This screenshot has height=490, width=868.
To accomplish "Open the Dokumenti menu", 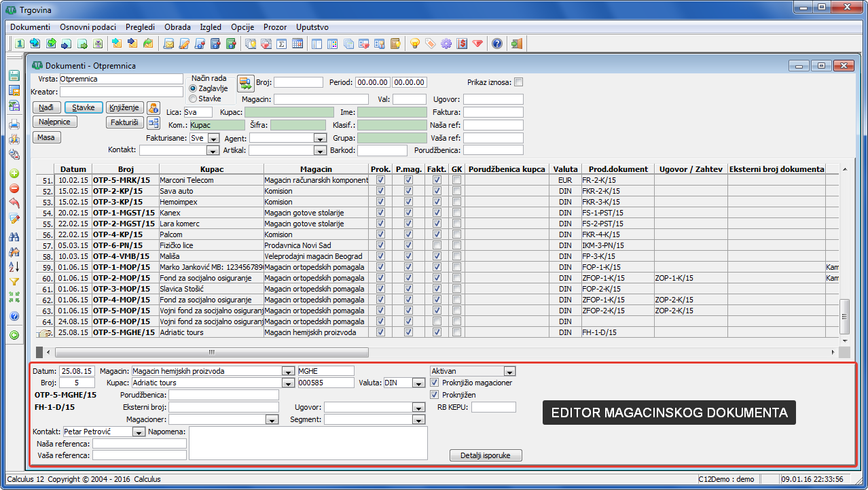I will pos(31,27).
